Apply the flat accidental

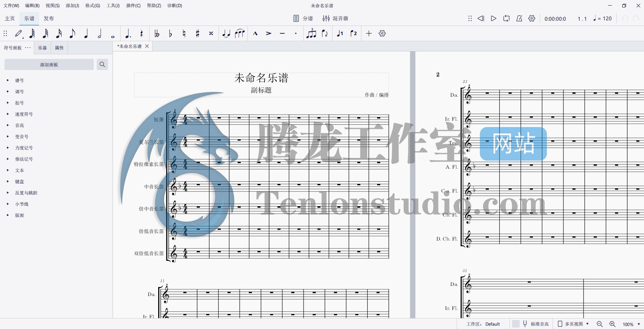click(171, 34)
